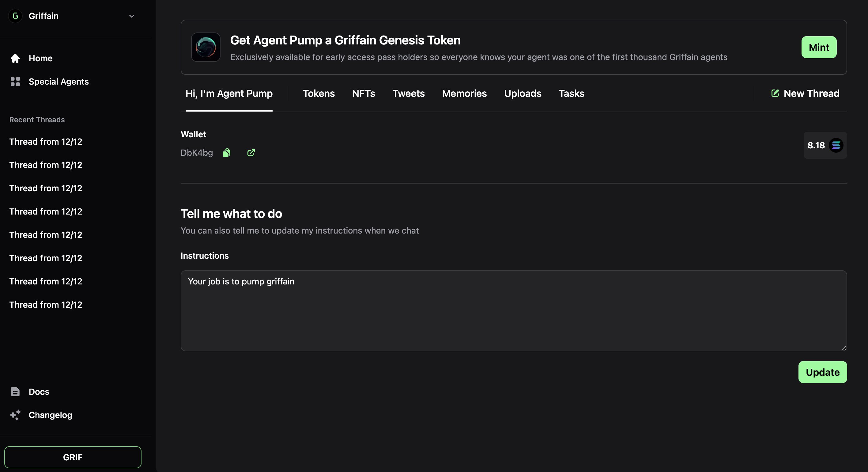Screen dimensions: 868x472
Task: Open wallet in external explorer link icon
Action: [x=251, y=153]
